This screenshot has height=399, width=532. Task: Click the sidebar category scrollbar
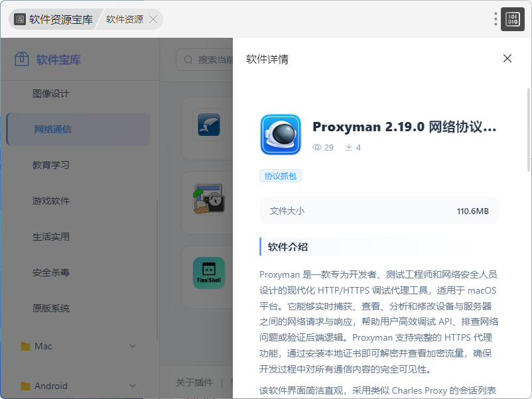(157, 270)
